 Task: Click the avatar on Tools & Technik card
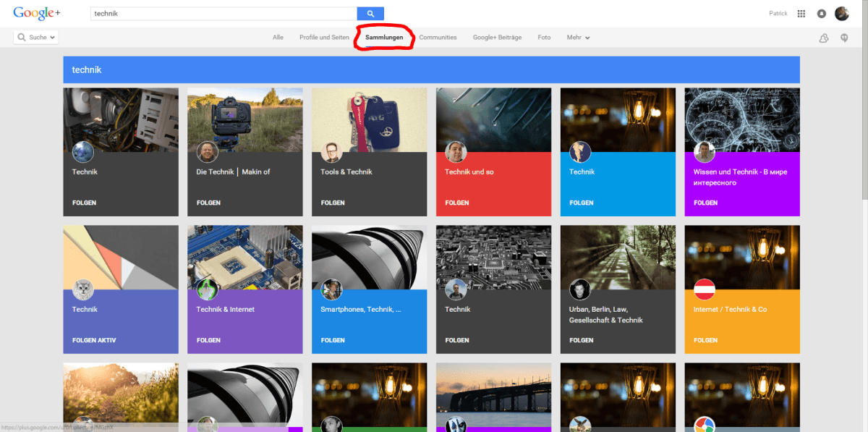332,152
